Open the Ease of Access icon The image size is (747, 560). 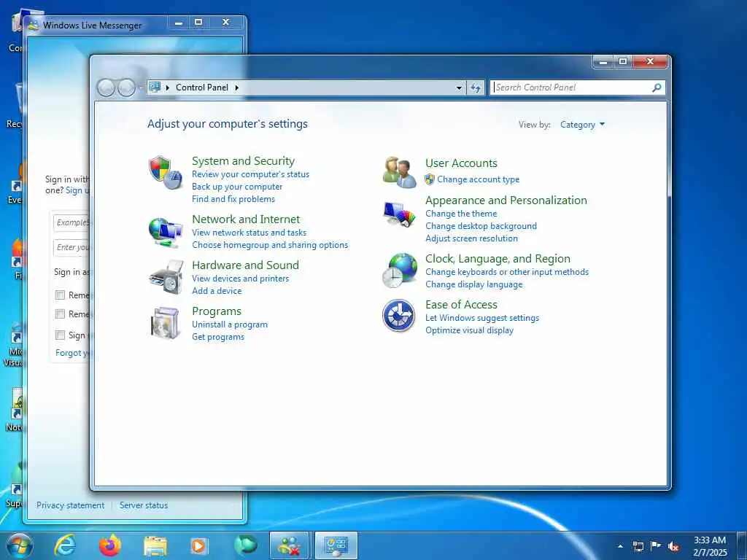[x=399, y=316]
